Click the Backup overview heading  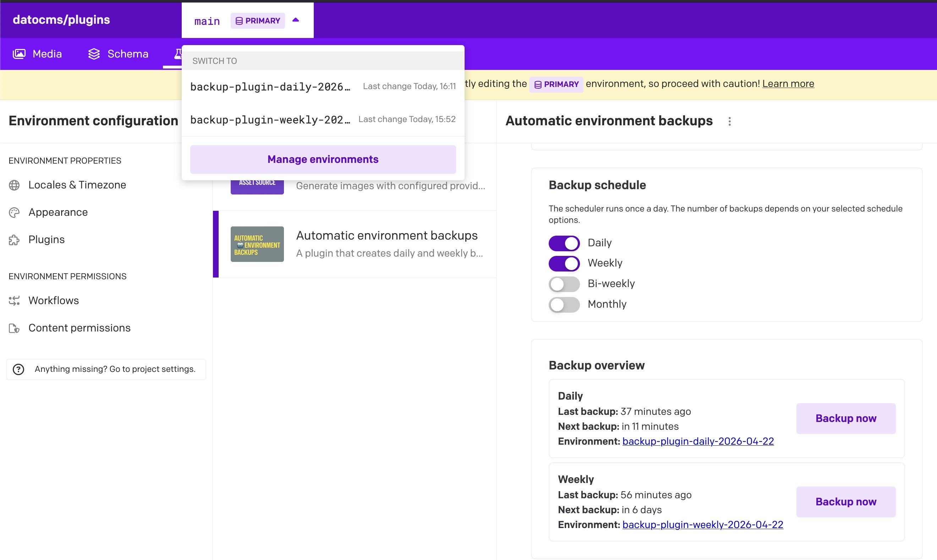[x=597, y=365]
